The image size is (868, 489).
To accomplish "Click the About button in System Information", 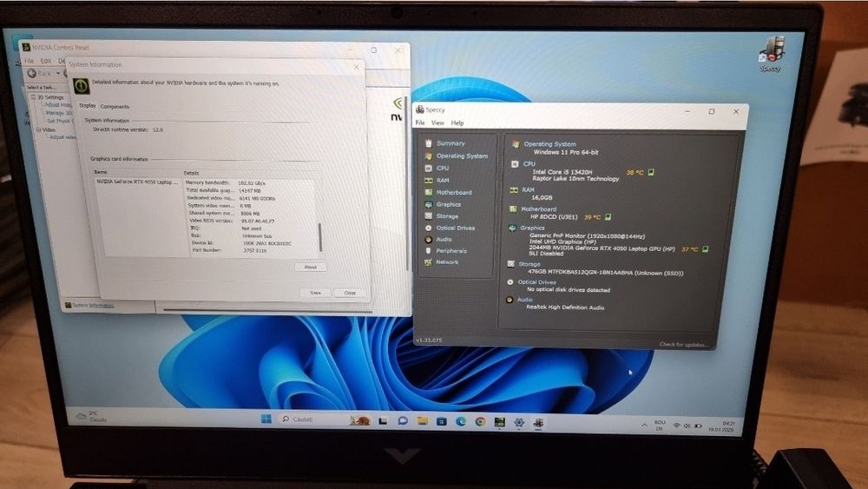I will [x=310, y=267].
